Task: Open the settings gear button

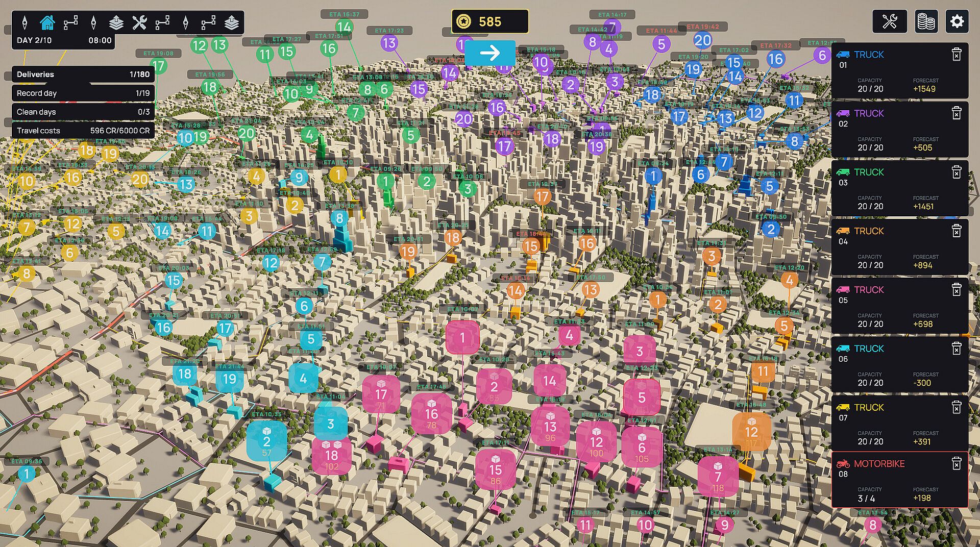Action: pyautogui.click(x=957, y=21)
